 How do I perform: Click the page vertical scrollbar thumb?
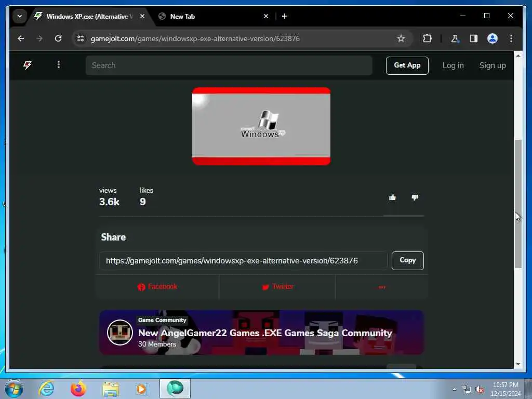coord(518,204)
